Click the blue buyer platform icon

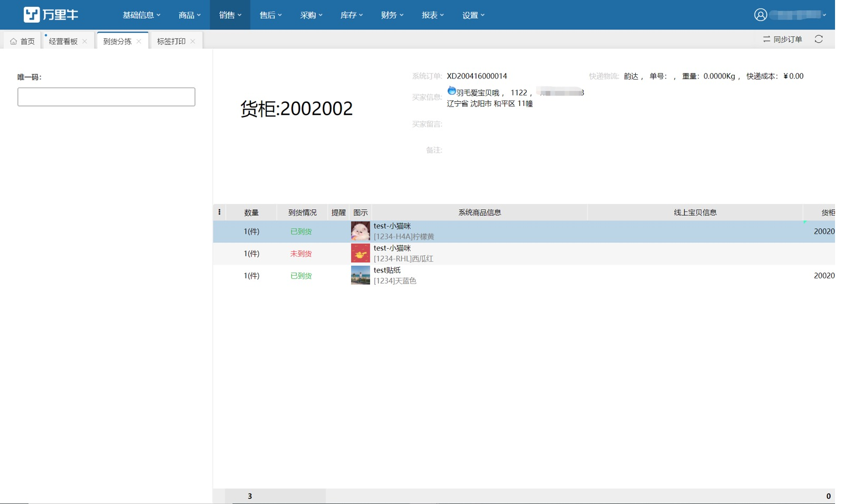click(452, 91)
